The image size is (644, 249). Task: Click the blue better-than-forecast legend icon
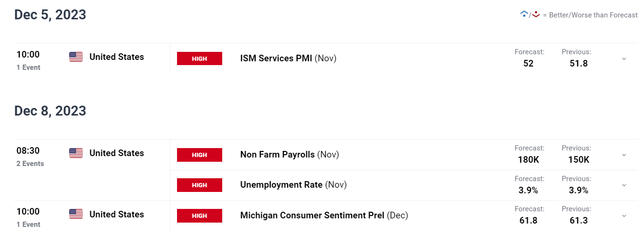[x=523, y=15]
